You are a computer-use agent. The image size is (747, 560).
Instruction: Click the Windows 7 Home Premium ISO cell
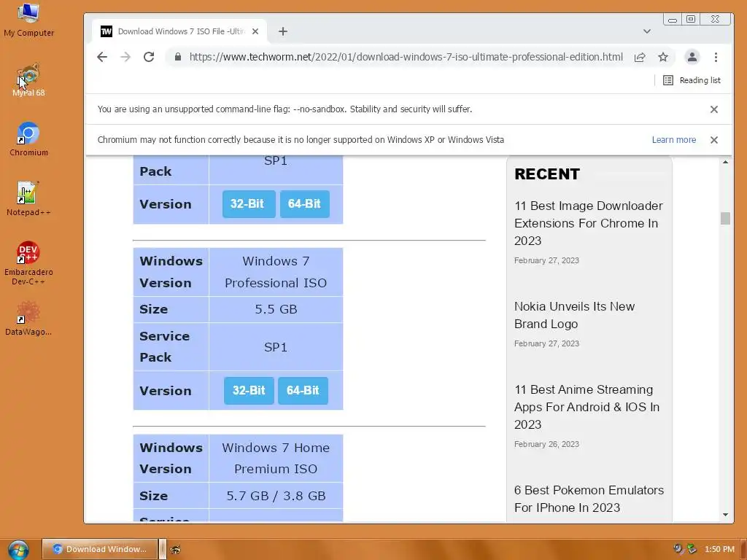[x=276, y=458]
